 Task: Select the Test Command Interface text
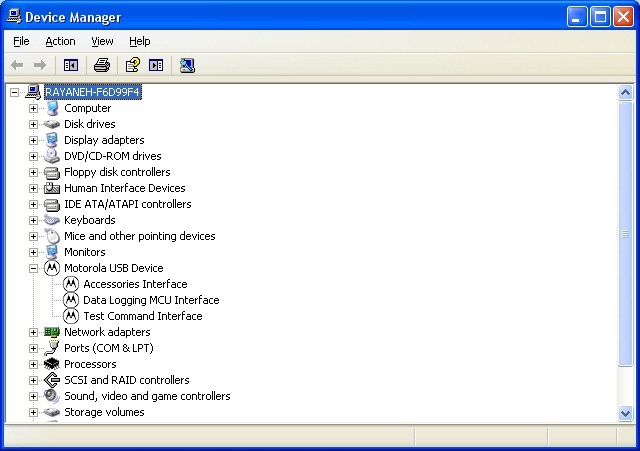[x=143, y=316]
